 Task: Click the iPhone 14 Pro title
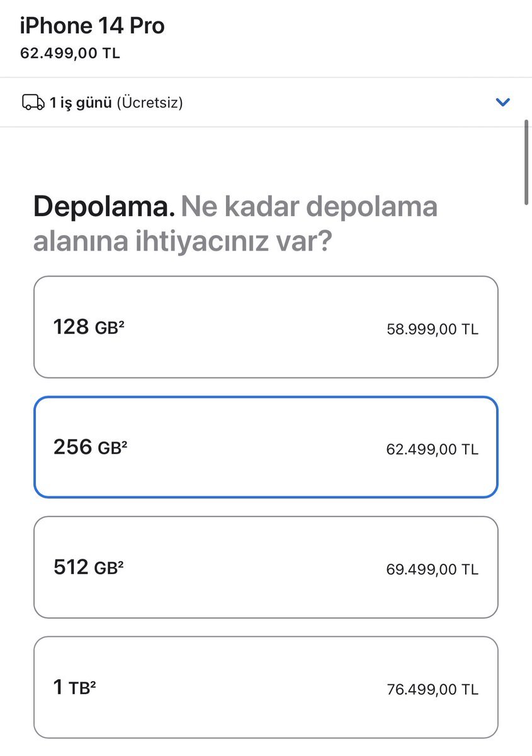tap(93, 26)
